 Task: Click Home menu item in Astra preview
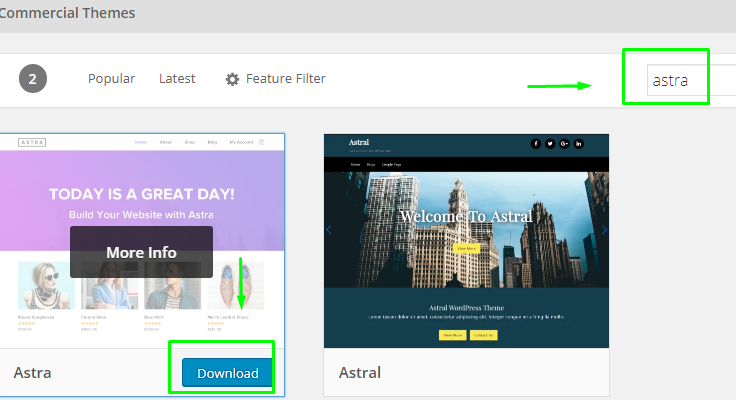point(141,142)
